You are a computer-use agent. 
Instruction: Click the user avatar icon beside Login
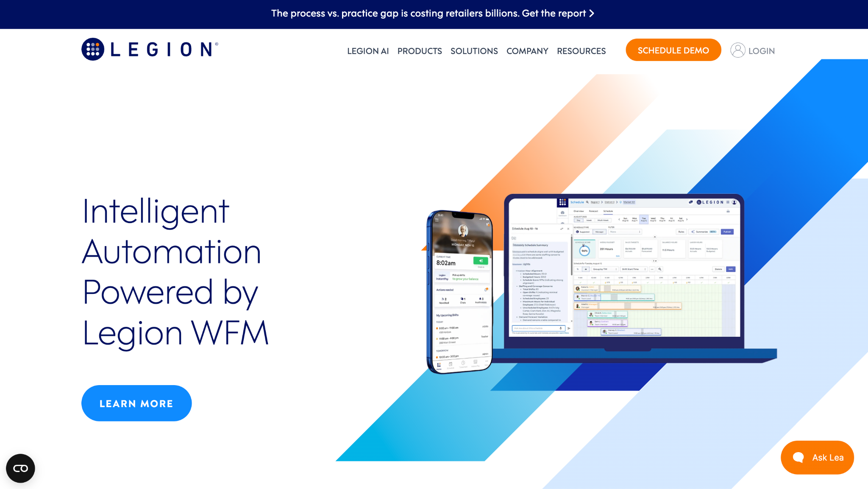tap(737, 50)
